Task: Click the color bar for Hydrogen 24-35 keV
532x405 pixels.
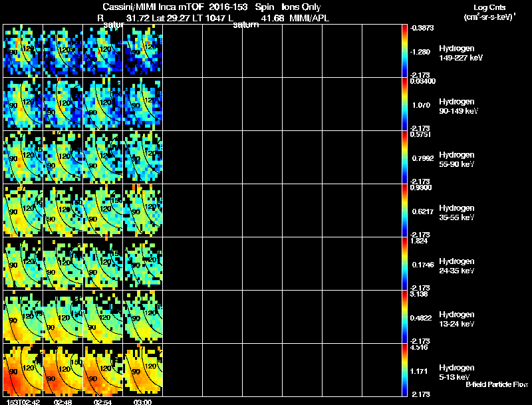Action: pyautogui.click(x=404, y=264)
